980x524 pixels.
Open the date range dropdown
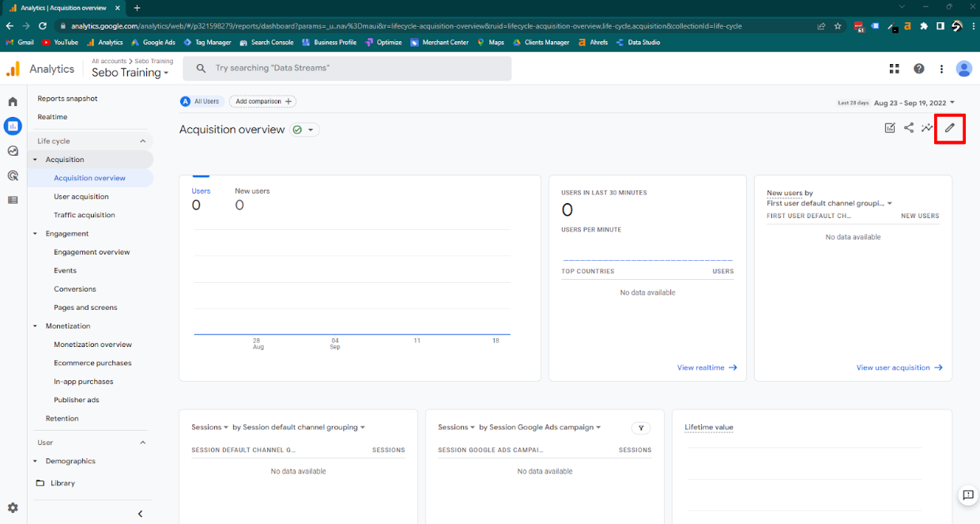point(914,103)
